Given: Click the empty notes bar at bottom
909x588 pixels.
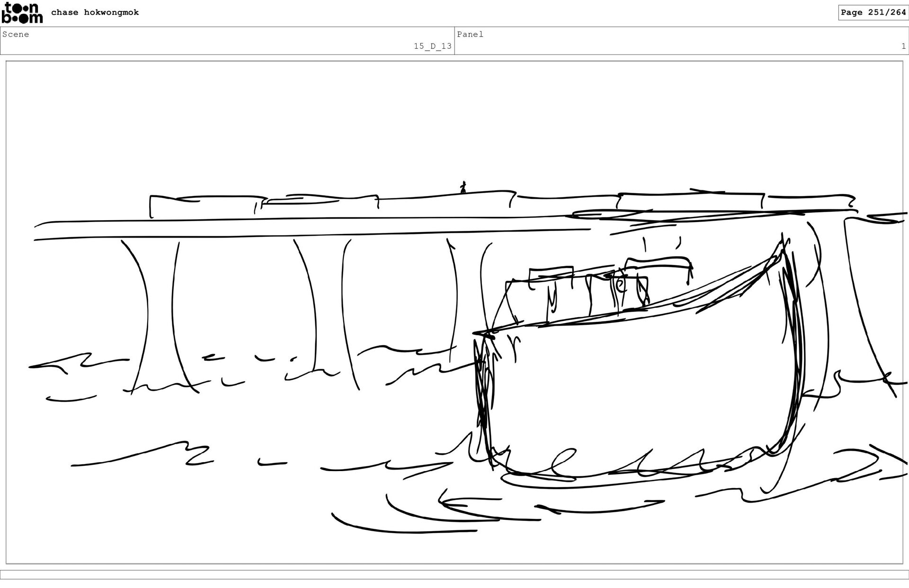Looking at the screenshot, I should coord(454,574).
